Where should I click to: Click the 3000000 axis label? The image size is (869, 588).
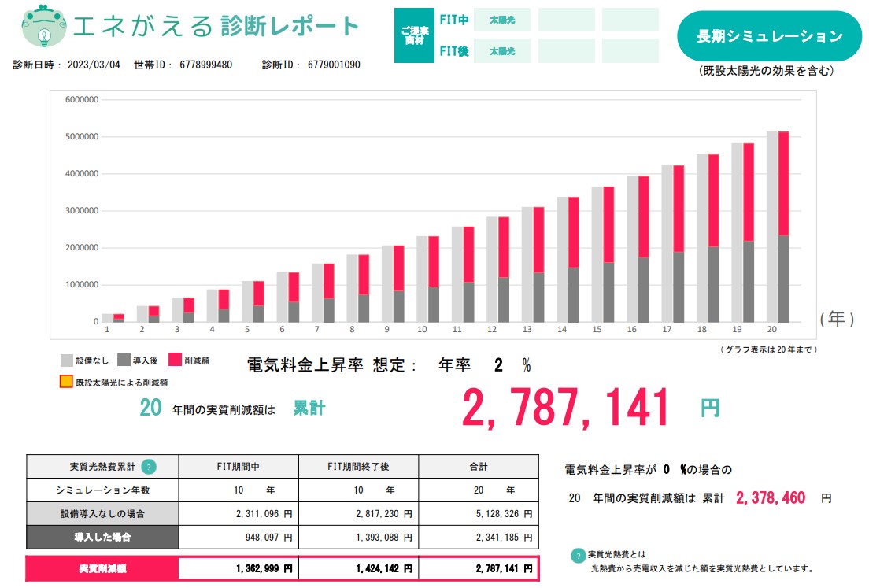pyautogui.click(x=82, y=211)
